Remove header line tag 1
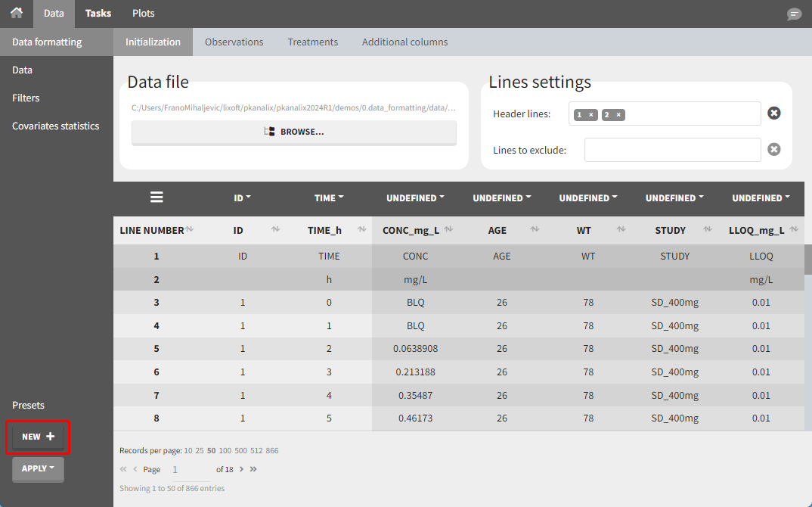The image size is (812, 507). (591, 115)
